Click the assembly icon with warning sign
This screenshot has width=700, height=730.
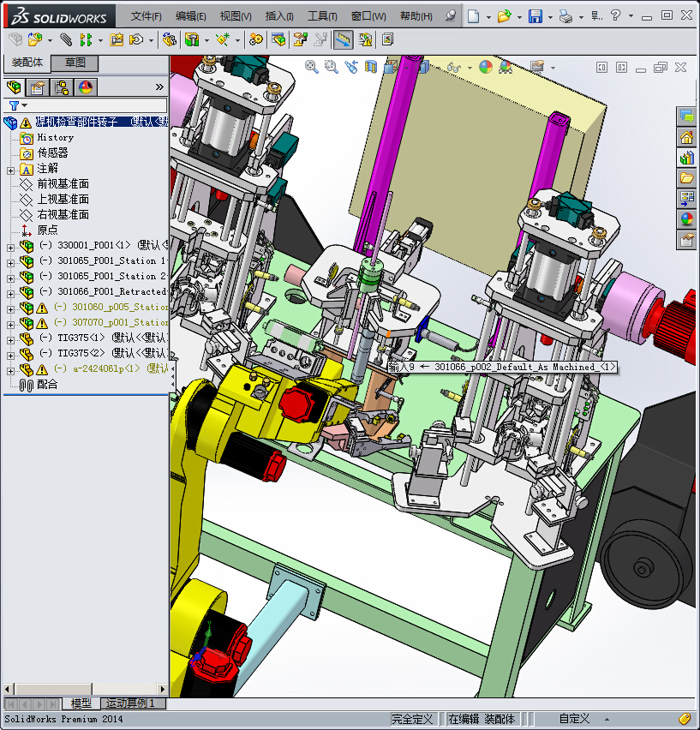(x=365, y=40)
